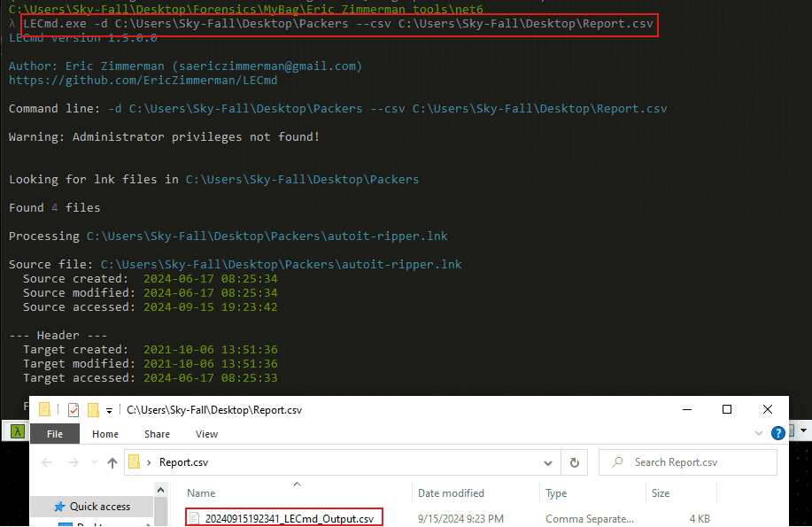This screenshot has width=812, height=527.
Task: Click the Source file autoit-ripper.lnk path
Action: point(282,264)
